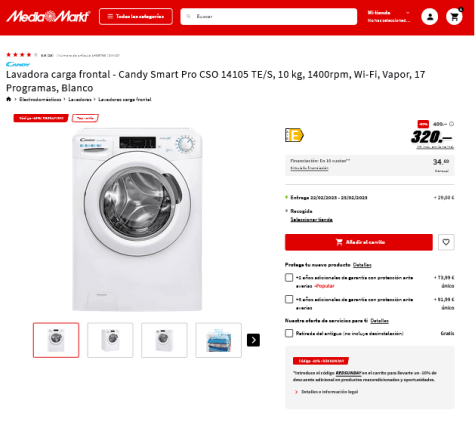The width and height of the screenshot is (475, 425).
Task: Expand the Mi tienda selector
Action: pos(389,16)
